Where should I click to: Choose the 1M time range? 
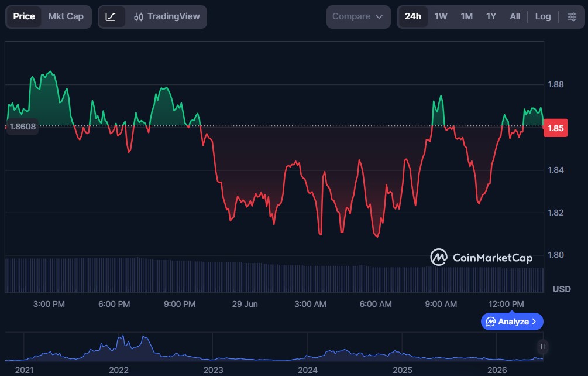(x=466, y=17)
